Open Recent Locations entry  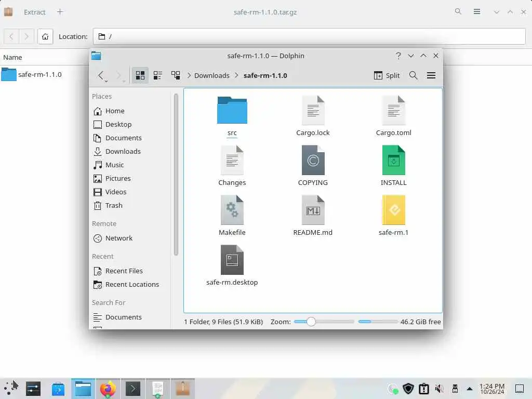coord(131,285)
